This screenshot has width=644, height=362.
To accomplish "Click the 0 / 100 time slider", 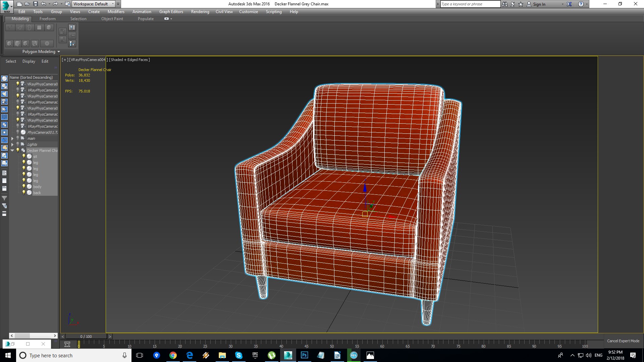I will [86, 336].
